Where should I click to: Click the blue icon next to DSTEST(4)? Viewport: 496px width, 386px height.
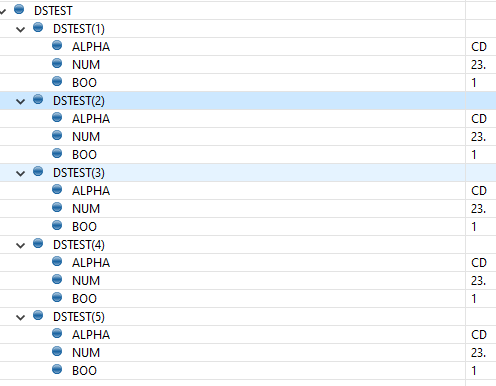click(x=38, y=243)
